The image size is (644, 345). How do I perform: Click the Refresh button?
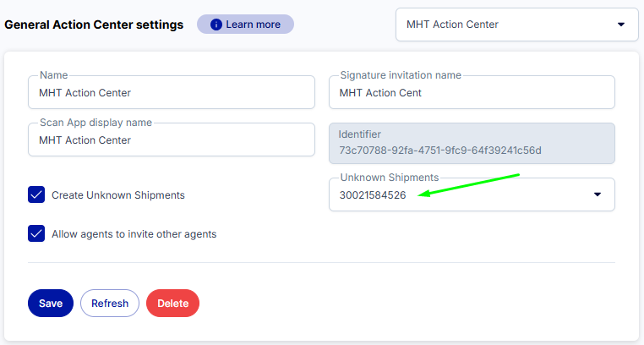110,303
